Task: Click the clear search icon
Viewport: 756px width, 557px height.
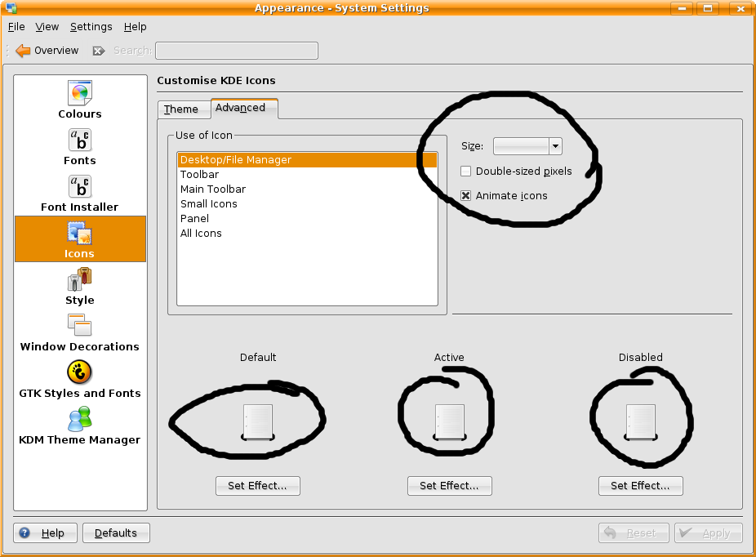Action: 98,51
